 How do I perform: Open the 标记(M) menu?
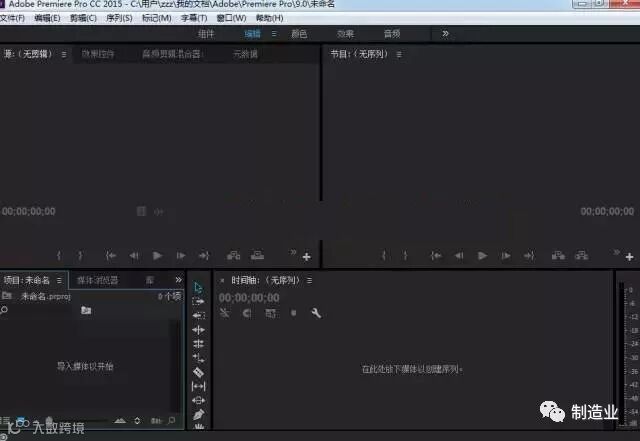156,18
